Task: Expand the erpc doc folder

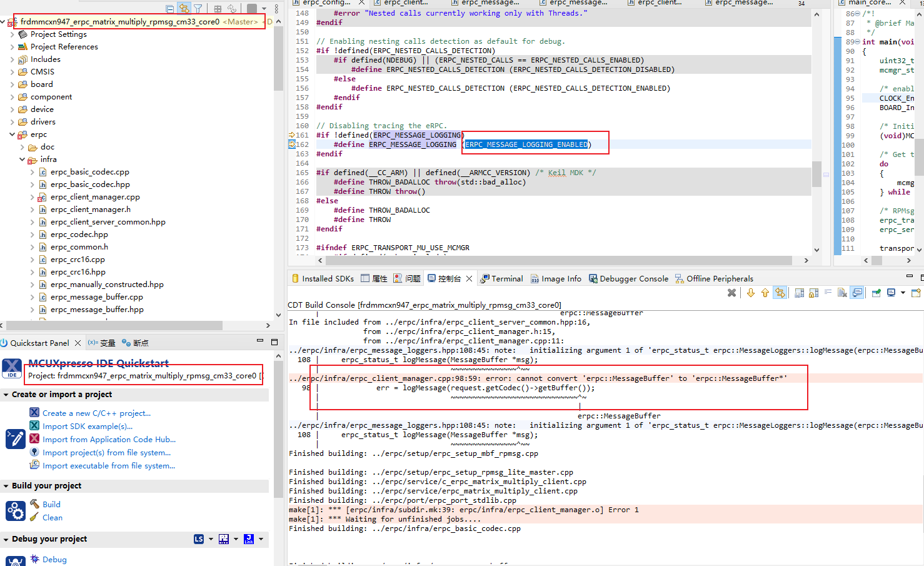Action: point(23,147)
